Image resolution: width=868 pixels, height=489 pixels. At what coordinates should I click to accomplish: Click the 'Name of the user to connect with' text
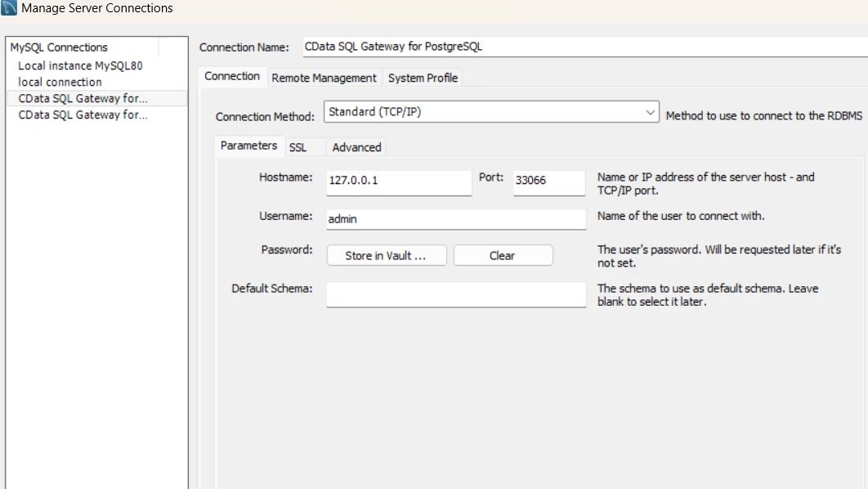pos(681,216)
